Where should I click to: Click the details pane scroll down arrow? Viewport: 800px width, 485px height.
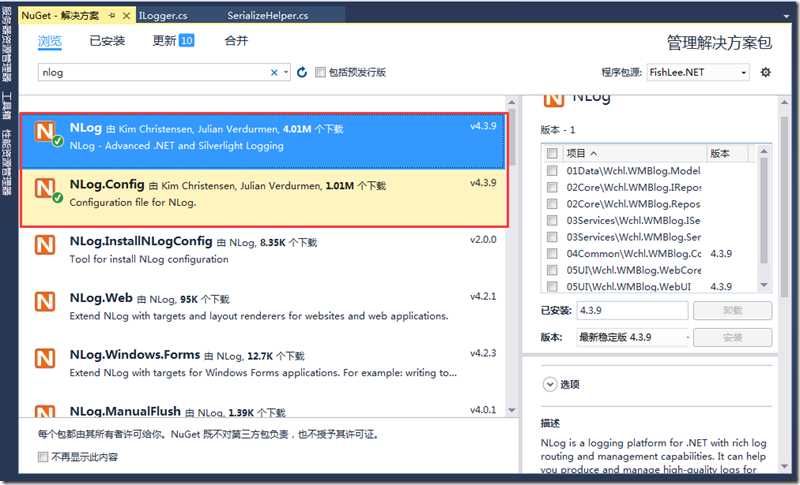tap(785, 466)
